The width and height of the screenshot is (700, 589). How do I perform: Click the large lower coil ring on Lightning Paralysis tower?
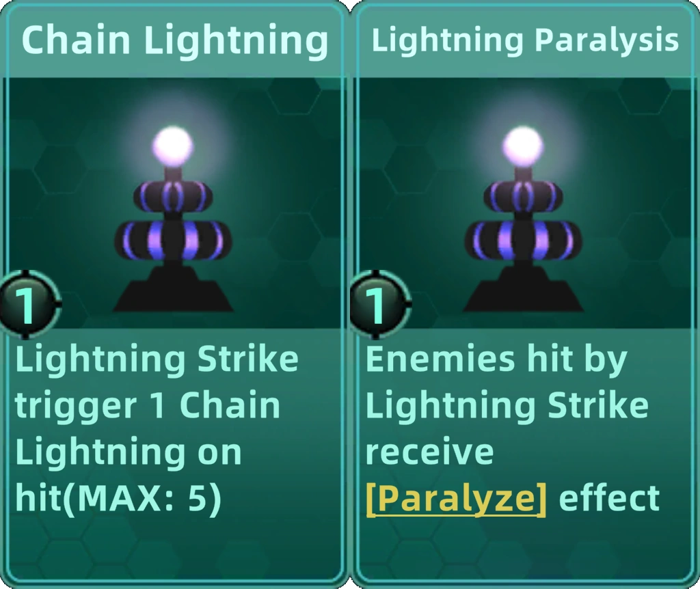(523, 240)
